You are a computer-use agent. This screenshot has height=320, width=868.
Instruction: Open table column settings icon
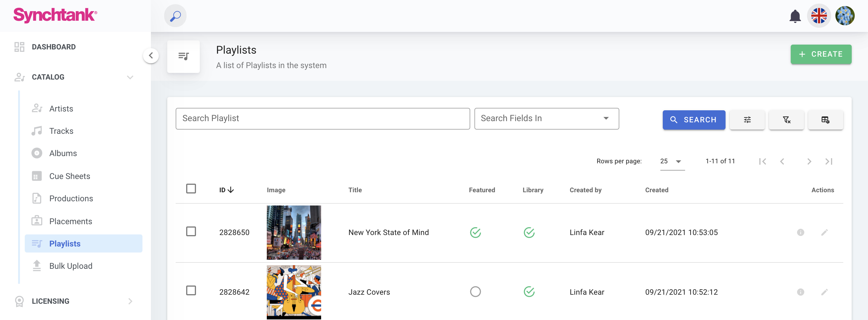[x=825, y=120]
